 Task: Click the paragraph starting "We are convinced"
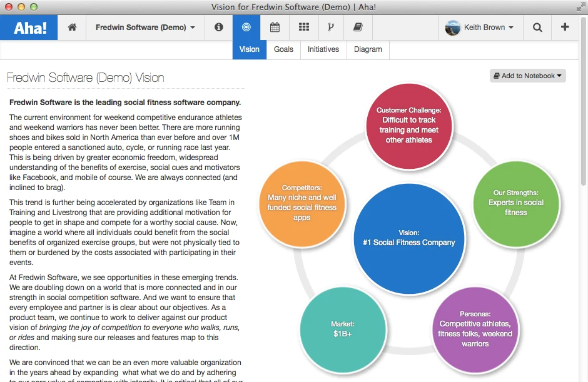tap(126, 371)
